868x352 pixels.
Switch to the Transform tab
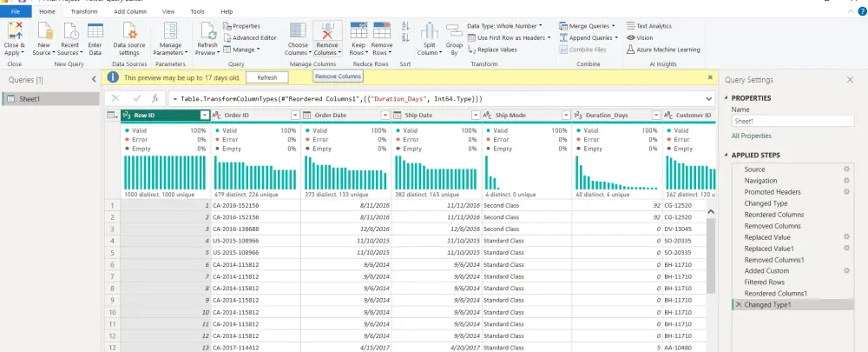(84, 11)
